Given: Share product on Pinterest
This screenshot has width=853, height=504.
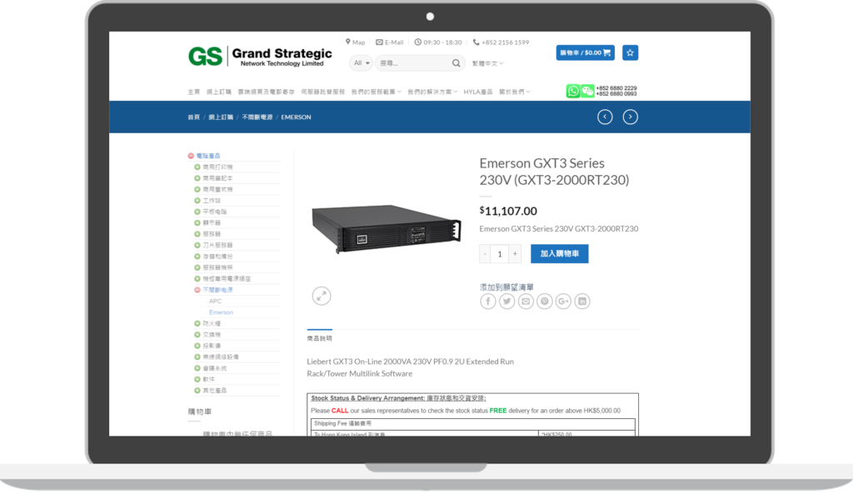Looking at the screenshot, I should click(545, 302).
